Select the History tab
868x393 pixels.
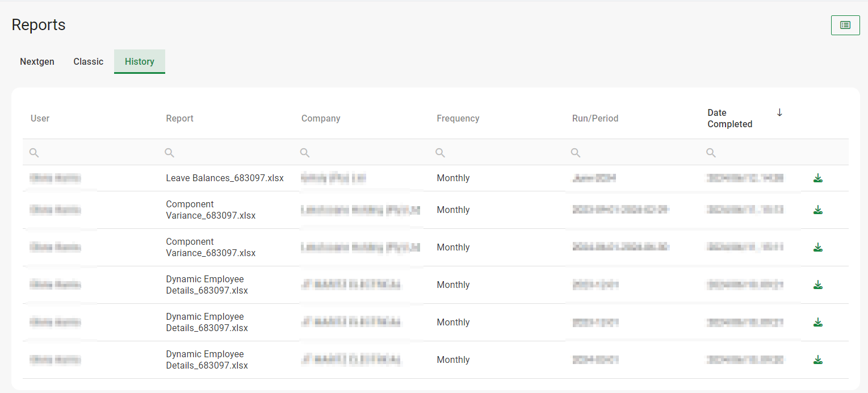139,61
